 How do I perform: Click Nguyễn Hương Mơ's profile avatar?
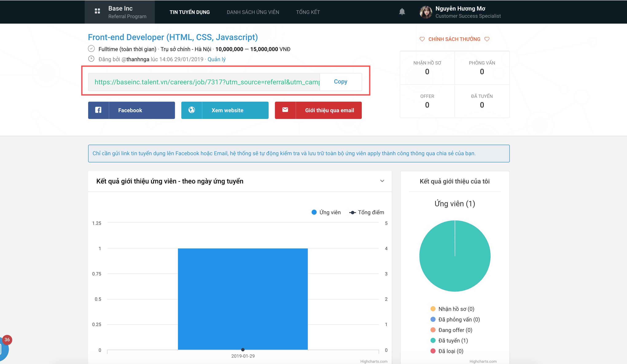pyautogui.click(x=426, y=12)
